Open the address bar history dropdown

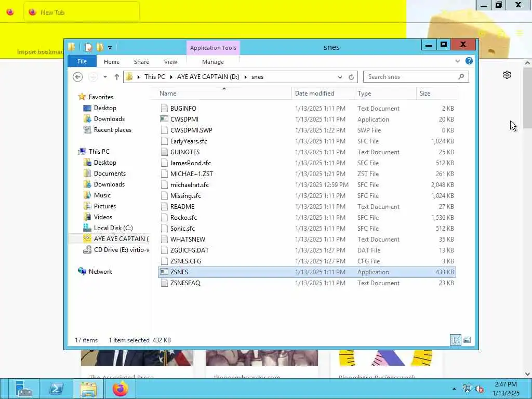[340, 77]
